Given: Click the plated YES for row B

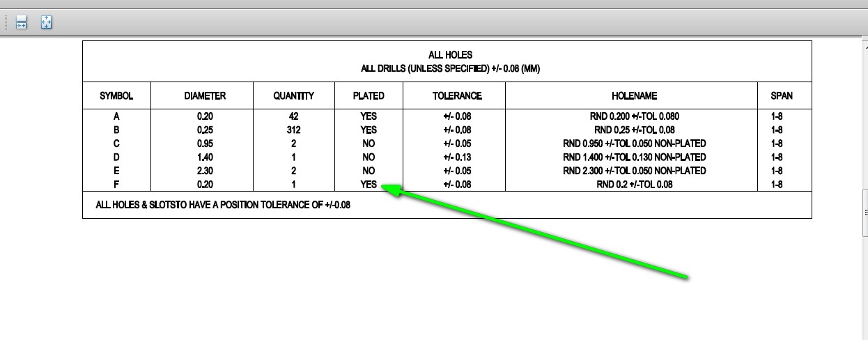Looking at the screenshot, I should tap(369, 130).
